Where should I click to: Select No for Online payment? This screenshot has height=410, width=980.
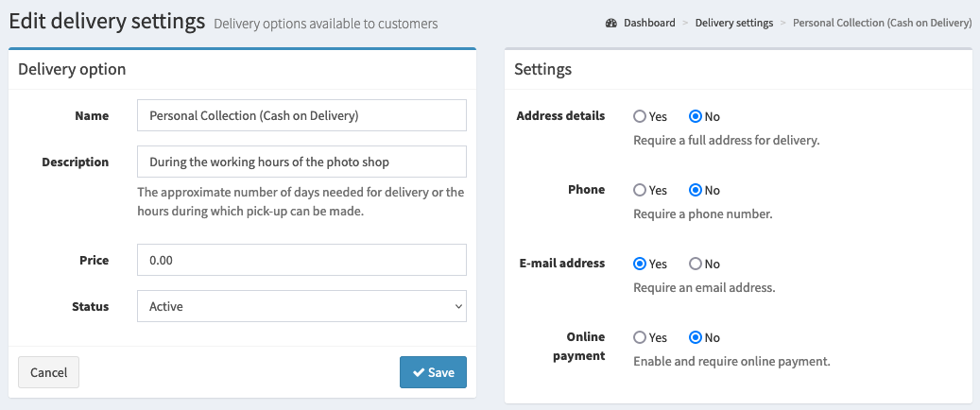pyautogui.click(x=695, y=337)
